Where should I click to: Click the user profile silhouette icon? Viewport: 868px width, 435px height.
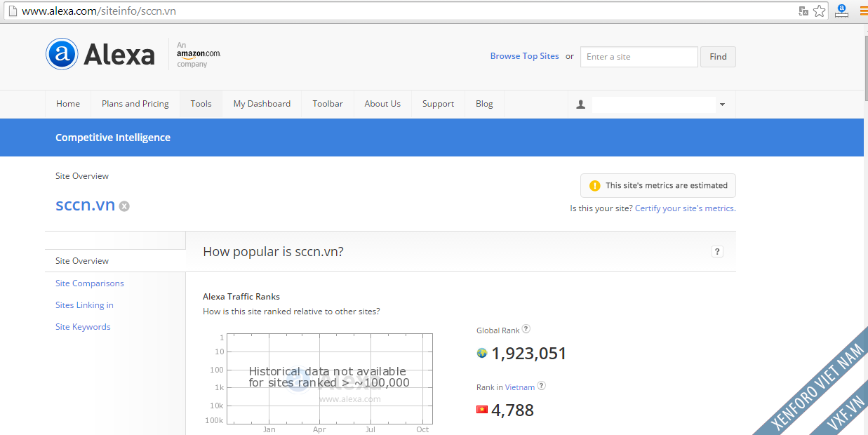pyautogui.click(x=580, y=105)
